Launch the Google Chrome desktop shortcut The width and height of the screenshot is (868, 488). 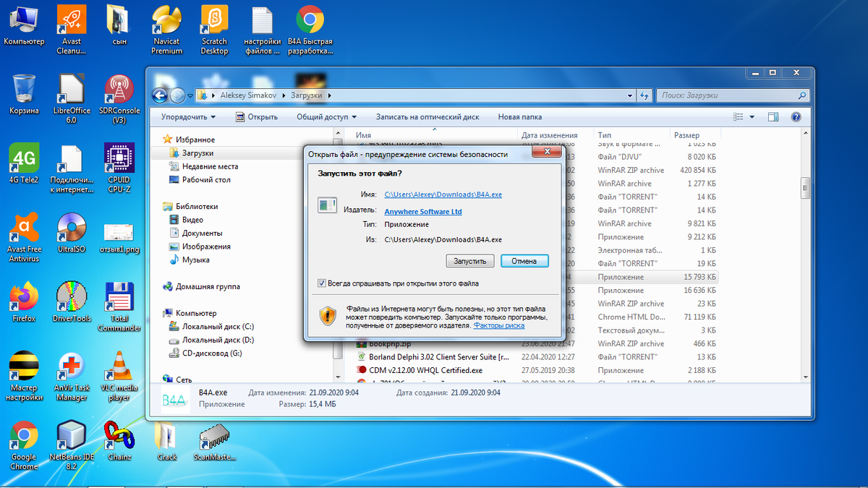[x=24, y=445]
